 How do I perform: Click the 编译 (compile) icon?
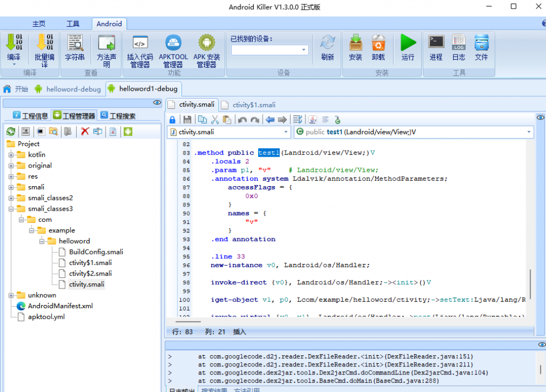click(x=14, y=43)
